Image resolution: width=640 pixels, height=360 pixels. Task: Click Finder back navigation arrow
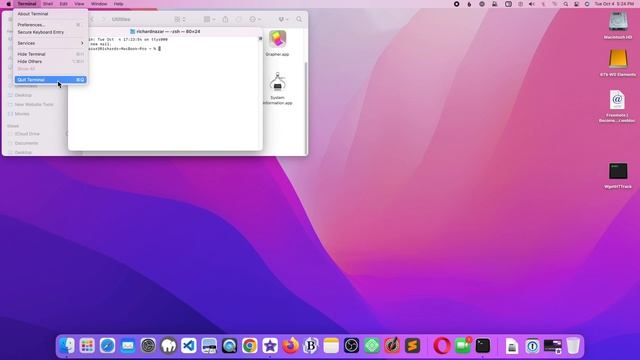[x=92, y=19]
